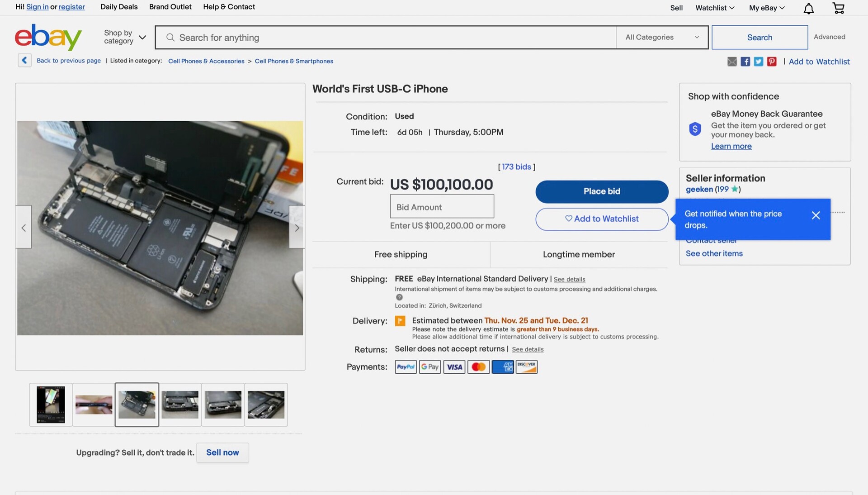Show next product image arrow
Image resolution: width=868 pixels, height=495 pixels.
297,228
